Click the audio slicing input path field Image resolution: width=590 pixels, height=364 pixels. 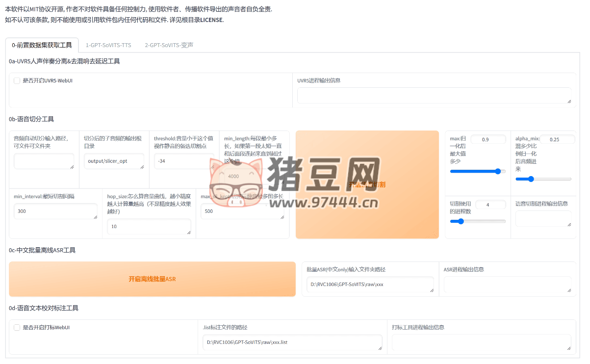(44, 161)
